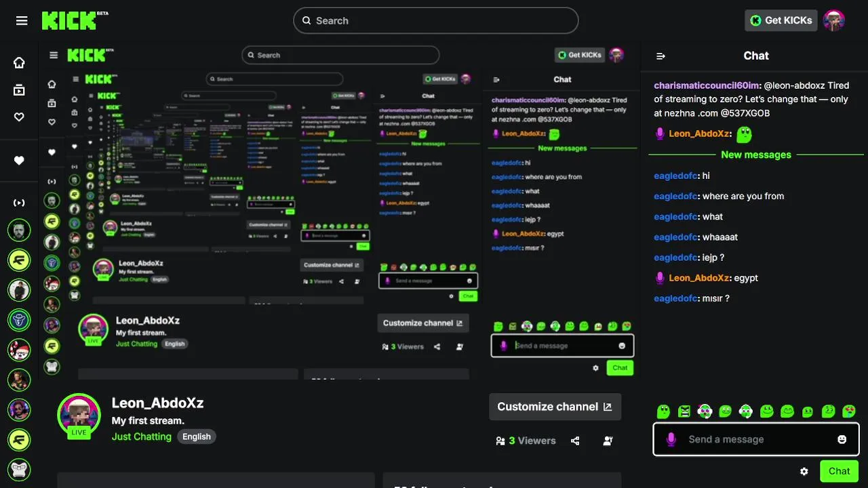Image resolution: width=868 pixels, height=488 pixels.
Task: Open the gorilla avatar channel in the sidebar
Action: coord(19,469)
